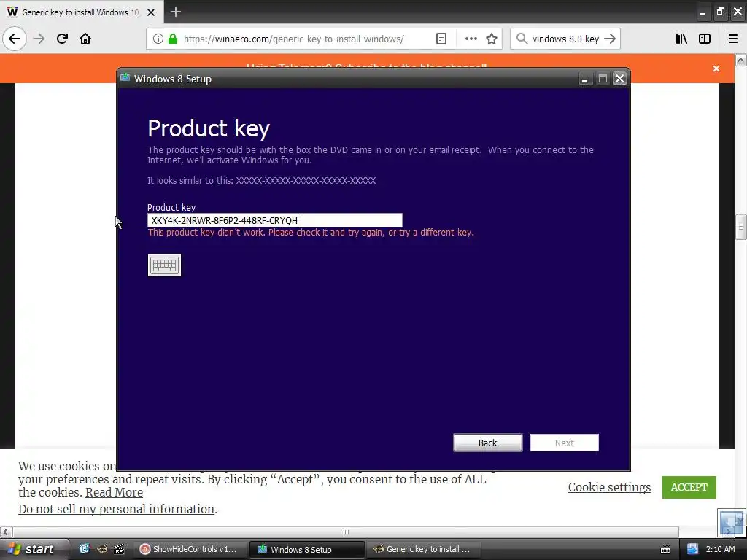Dismiss the orange banner with the X
747x560 pixels.
click(x=716, y=69)
